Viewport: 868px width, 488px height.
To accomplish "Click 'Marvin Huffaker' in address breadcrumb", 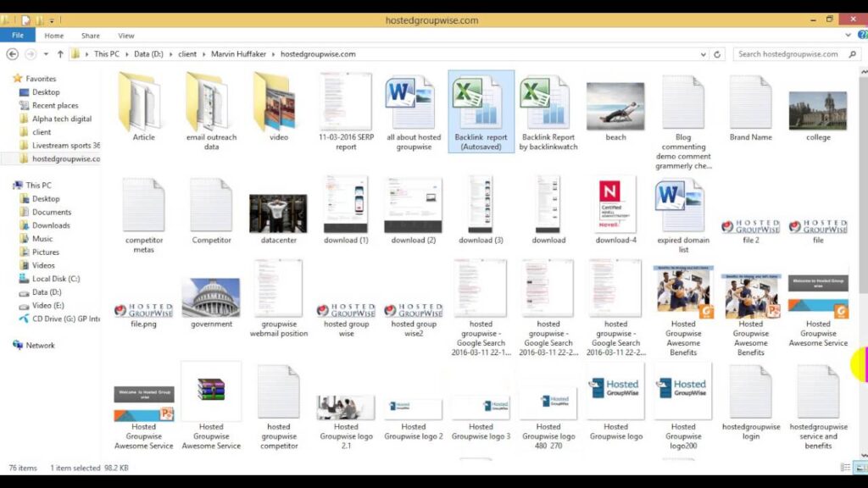I will [x=238, y=54].
